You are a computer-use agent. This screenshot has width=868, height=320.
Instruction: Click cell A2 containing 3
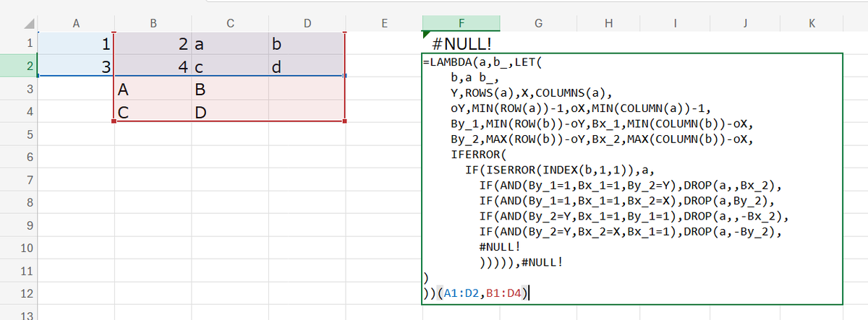(x=76, y=66)
